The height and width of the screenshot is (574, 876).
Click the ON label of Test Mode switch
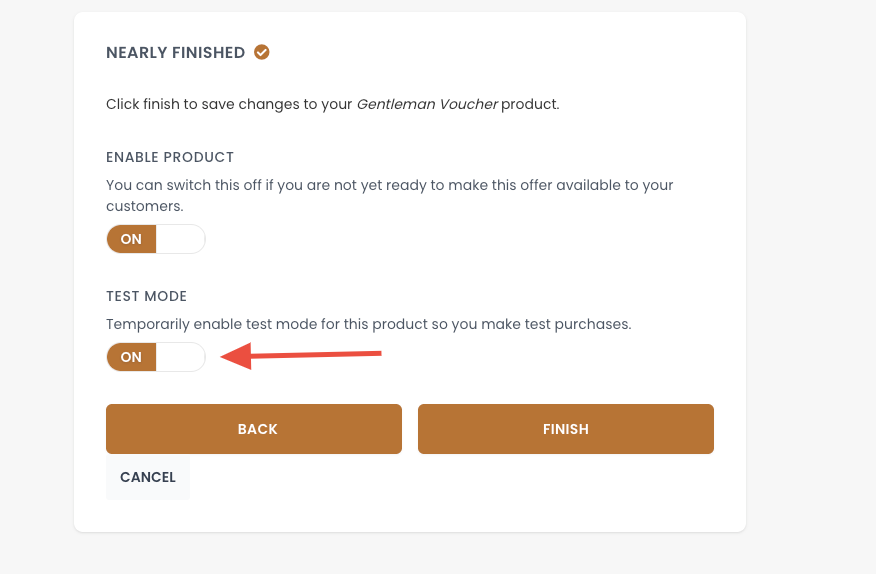[x=131, y=357]
